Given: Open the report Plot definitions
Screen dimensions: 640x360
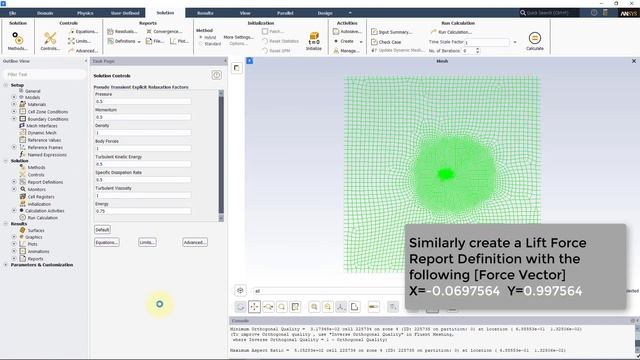Looking at the screenshot, I should coord(179,41).
